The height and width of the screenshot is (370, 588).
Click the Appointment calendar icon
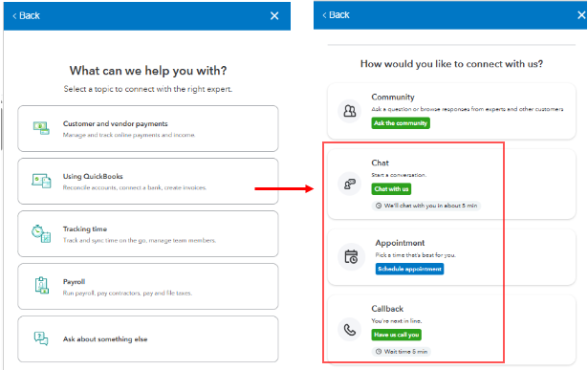[x=352, y=257]
